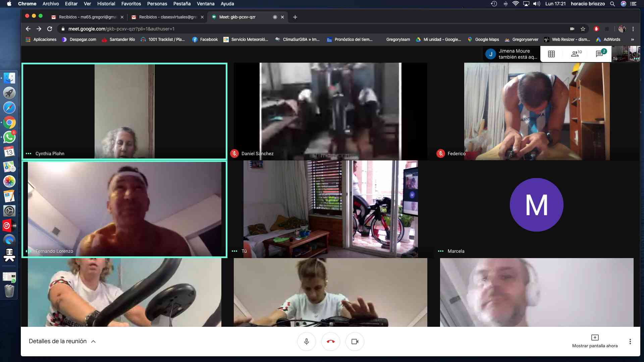The image size is (644, 362).
Task: Open WhatsApp from the dock
Action: [x=9, y=137]
